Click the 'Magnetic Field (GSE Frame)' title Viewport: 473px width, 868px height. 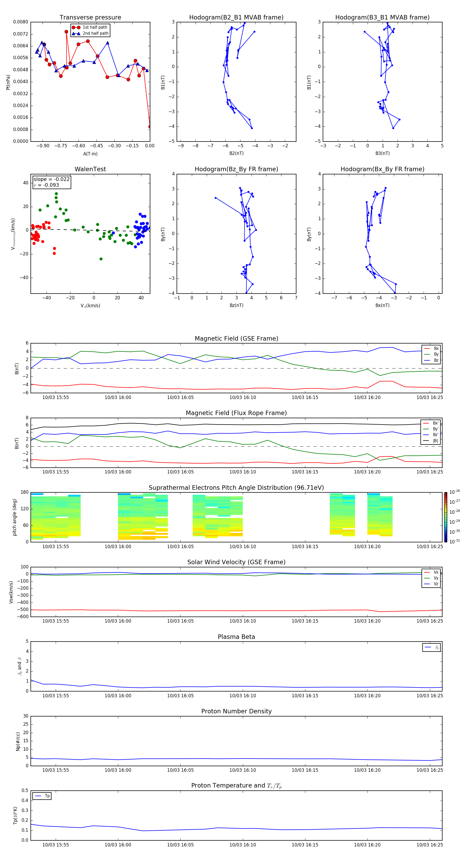pyautogui.click(x=236, y=339)
